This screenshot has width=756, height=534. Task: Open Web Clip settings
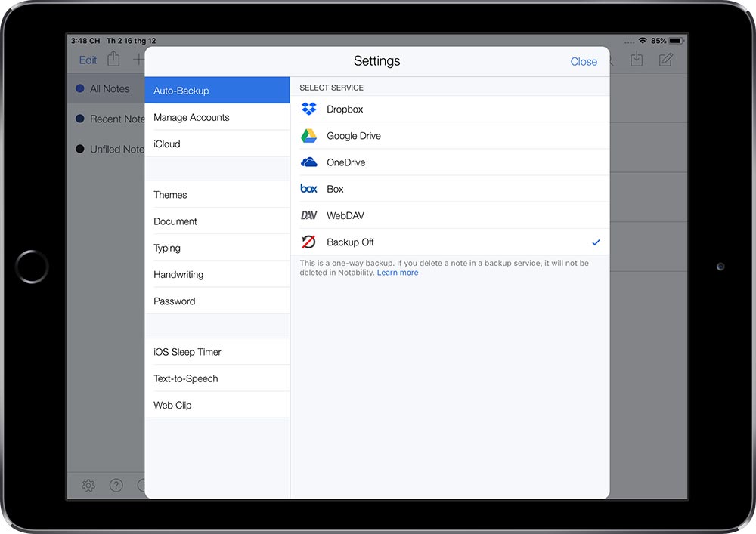[x=217, y=405]
